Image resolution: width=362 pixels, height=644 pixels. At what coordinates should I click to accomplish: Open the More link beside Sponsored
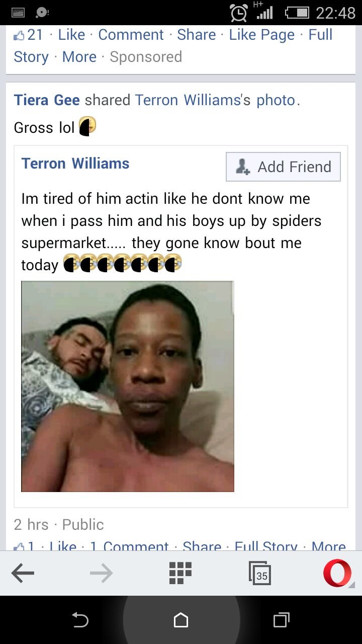click(79, 57)
